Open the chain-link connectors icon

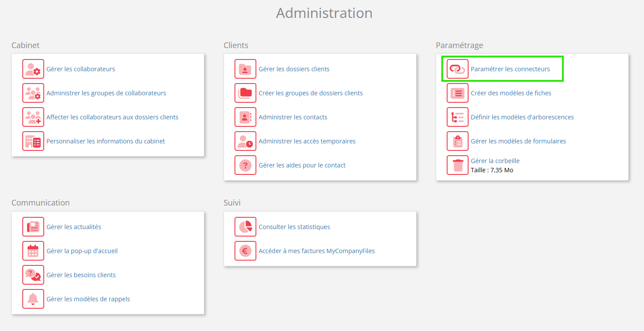click(458, 69)
